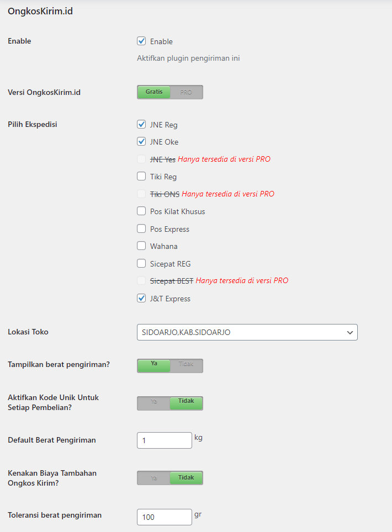Switch version toggle to PRO
This screenshot has height=532, width=392.
(x=186, y=92)
